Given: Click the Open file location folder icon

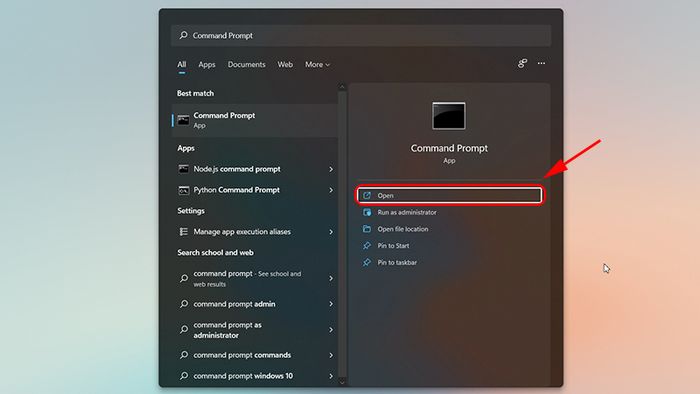Looking at the screenshot, I should point(367,229).
